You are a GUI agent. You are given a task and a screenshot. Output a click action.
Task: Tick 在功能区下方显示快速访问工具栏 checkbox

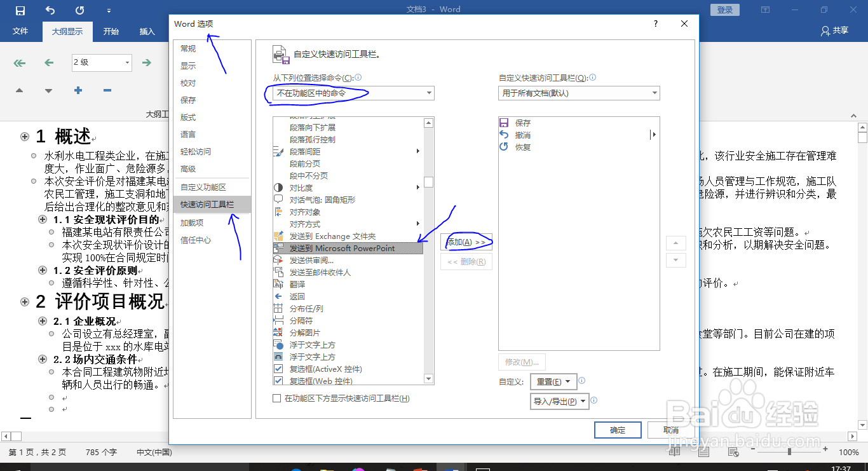coord(276,399)
